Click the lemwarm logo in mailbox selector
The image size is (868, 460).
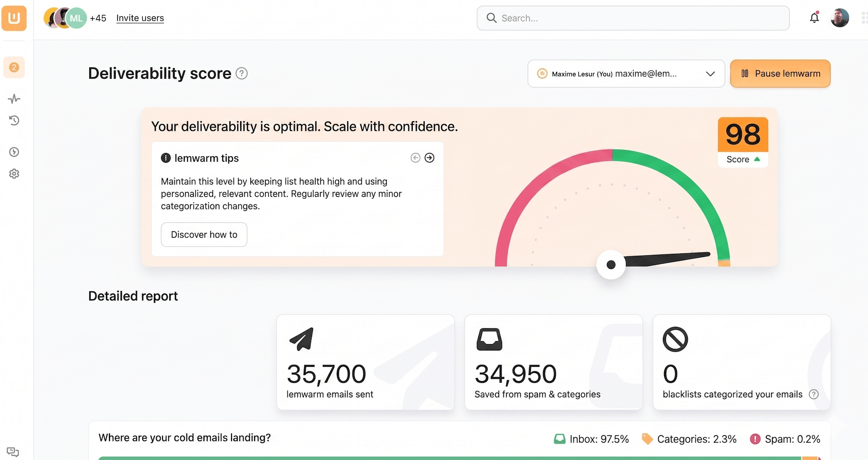coord(542,74)
